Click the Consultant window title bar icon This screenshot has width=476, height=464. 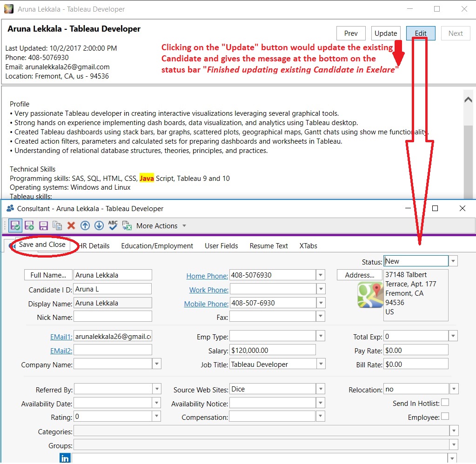[10, 208]
